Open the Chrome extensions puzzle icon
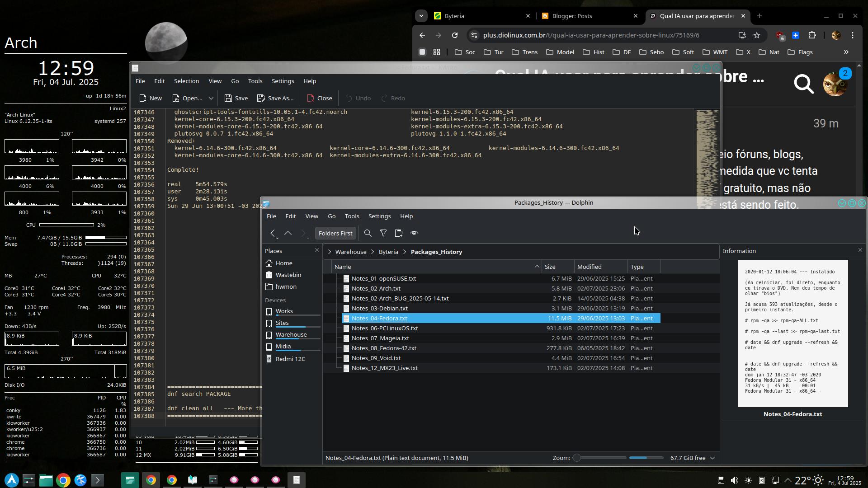Viewport: 868px width, 488px height. [812, 35]
